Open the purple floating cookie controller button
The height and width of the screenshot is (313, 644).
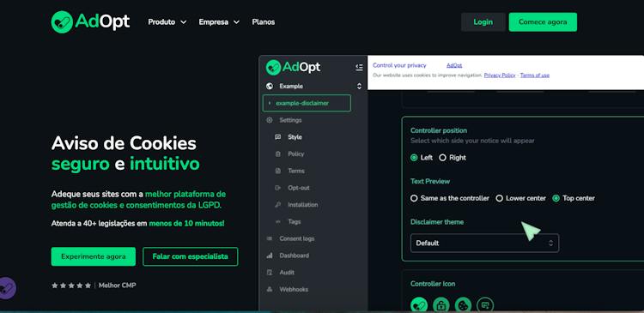(x=7, y=288)
